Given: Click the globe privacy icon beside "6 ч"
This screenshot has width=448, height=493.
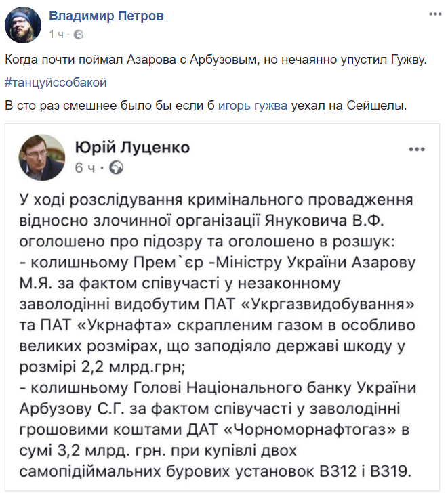Looking at the screenshot, I should pos(115,167).
